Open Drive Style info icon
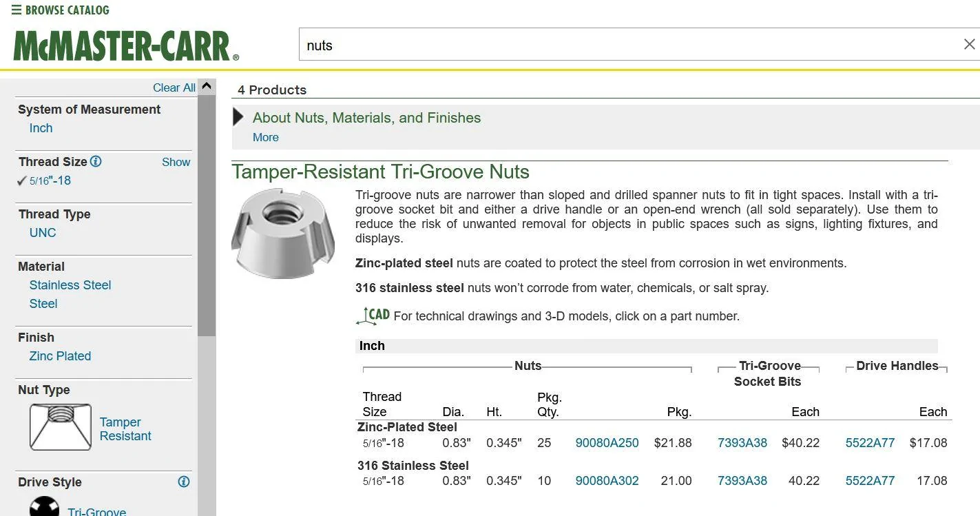 click(x=184, y=482)
